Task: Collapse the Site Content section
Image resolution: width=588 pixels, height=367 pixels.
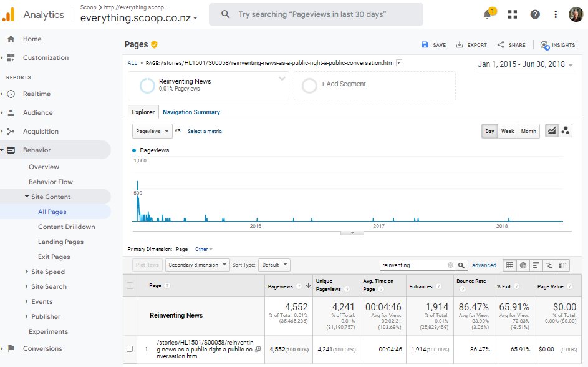Action: (x=27, y=196)
